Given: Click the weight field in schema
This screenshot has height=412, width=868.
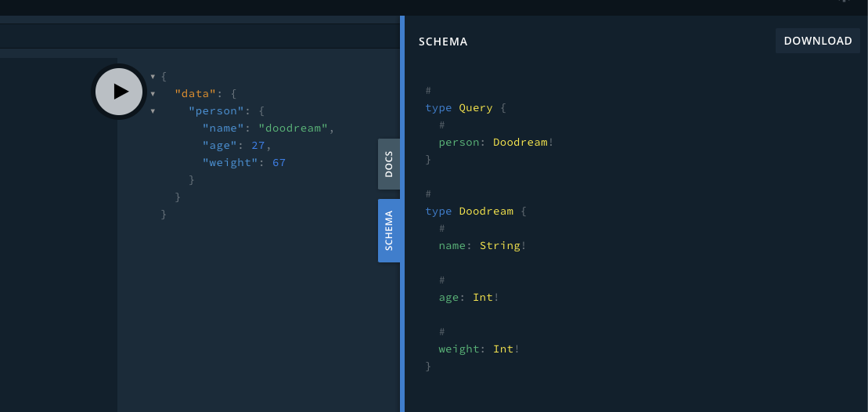Looking at the screenshot, I should tap(459, 349).
